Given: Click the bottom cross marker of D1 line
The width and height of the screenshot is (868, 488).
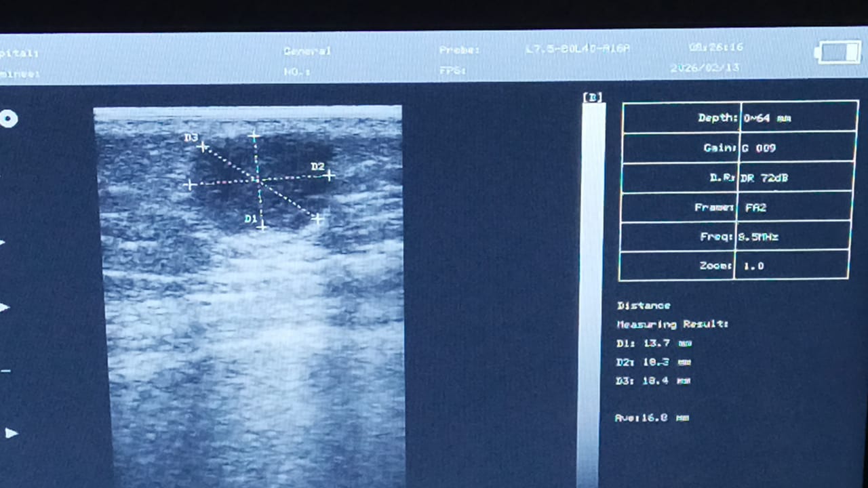Looking at the screenshot, I should click(x=262, y=226).
